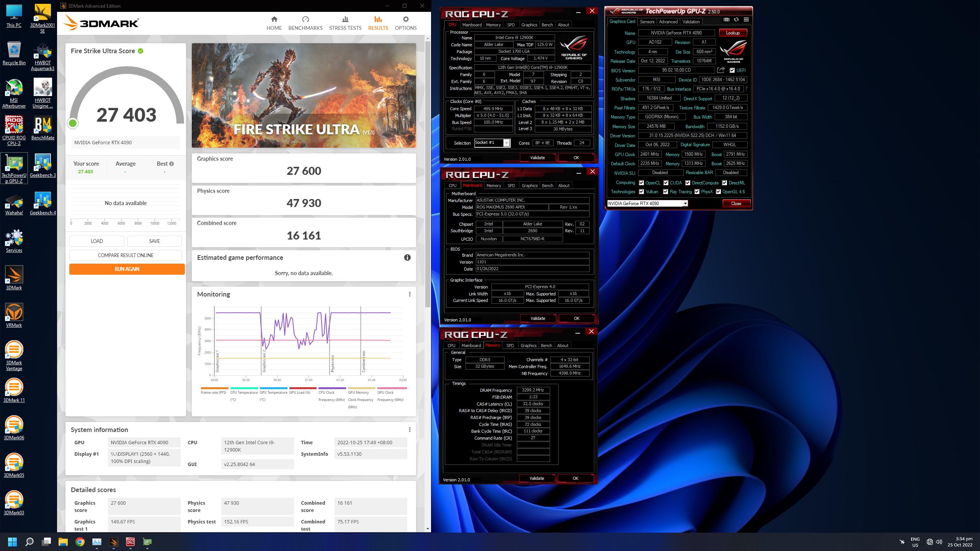Click the pink GPU Clock Frequency legend swatch
Image resolution: width=980 pixels, height=551 pixels.
coord(392,388)
